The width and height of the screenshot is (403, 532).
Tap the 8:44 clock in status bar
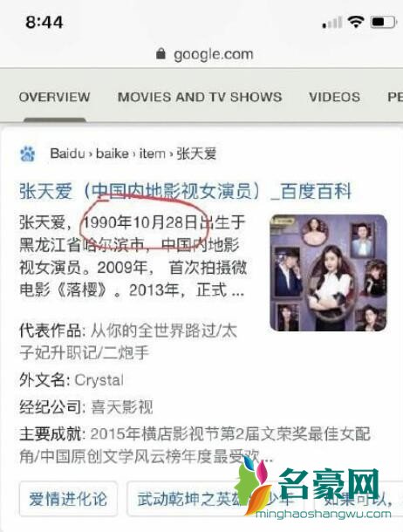tap(44, 23)
